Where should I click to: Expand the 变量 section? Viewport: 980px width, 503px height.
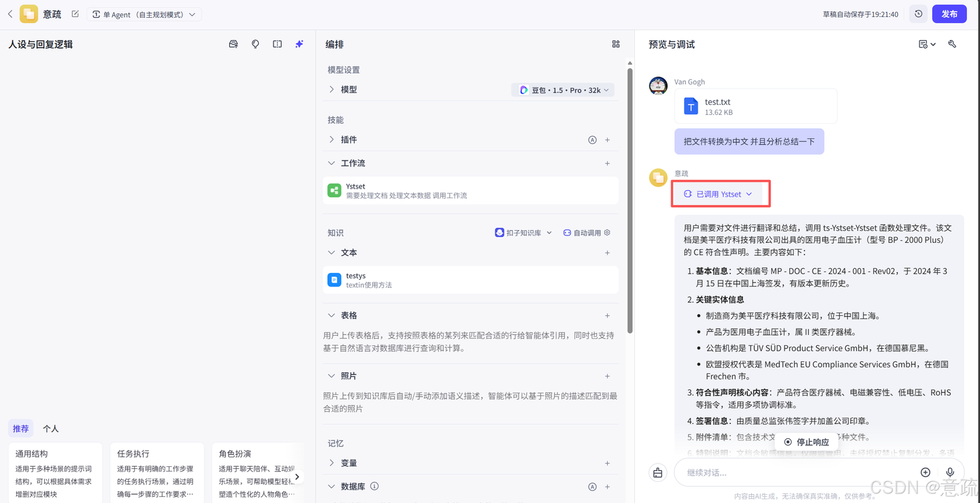point(331,463)
